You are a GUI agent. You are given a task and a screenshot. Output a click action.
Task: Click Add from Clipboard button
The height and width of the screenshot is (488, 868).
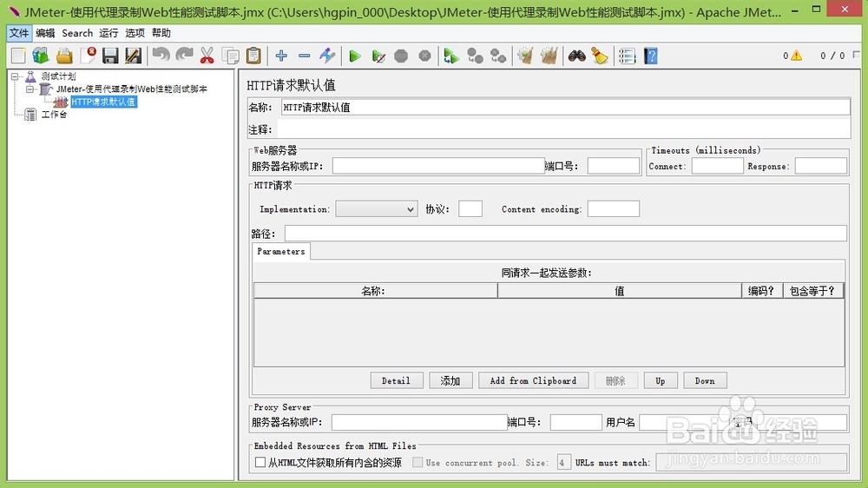533,380
